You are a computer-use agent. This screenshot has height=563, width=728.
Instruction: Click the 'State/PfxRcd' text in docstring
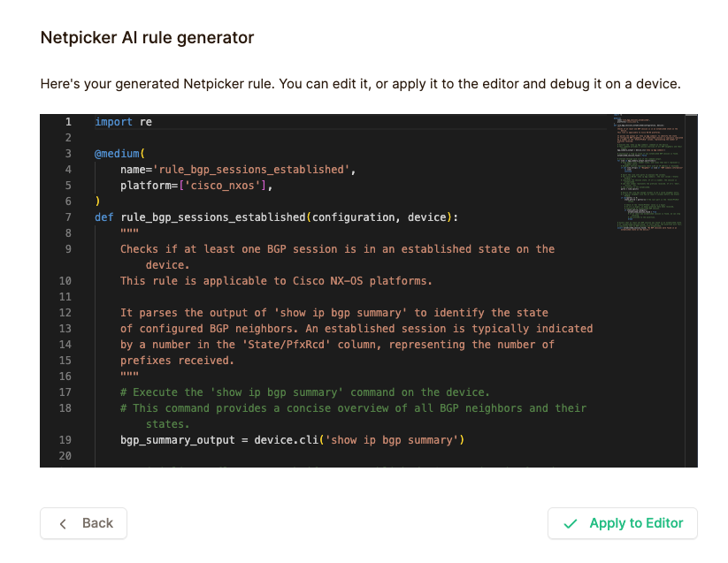[271, 345]
